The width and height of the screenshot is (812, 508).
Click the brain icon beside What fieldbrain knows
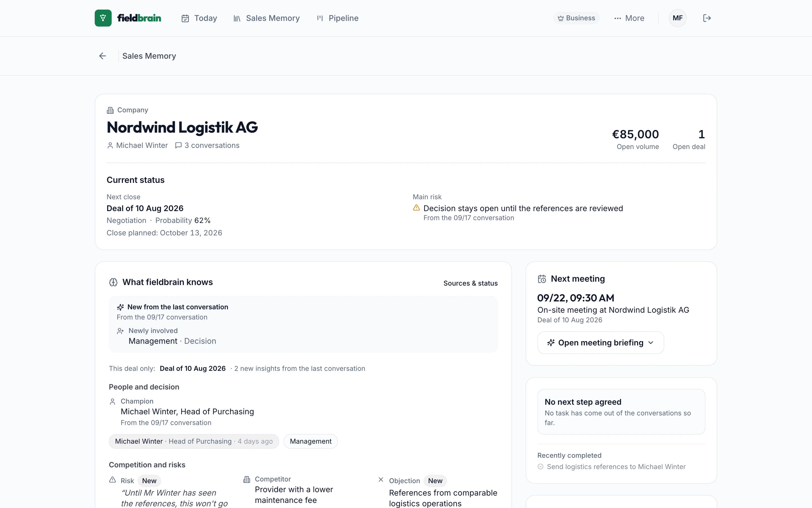(113, 282)
